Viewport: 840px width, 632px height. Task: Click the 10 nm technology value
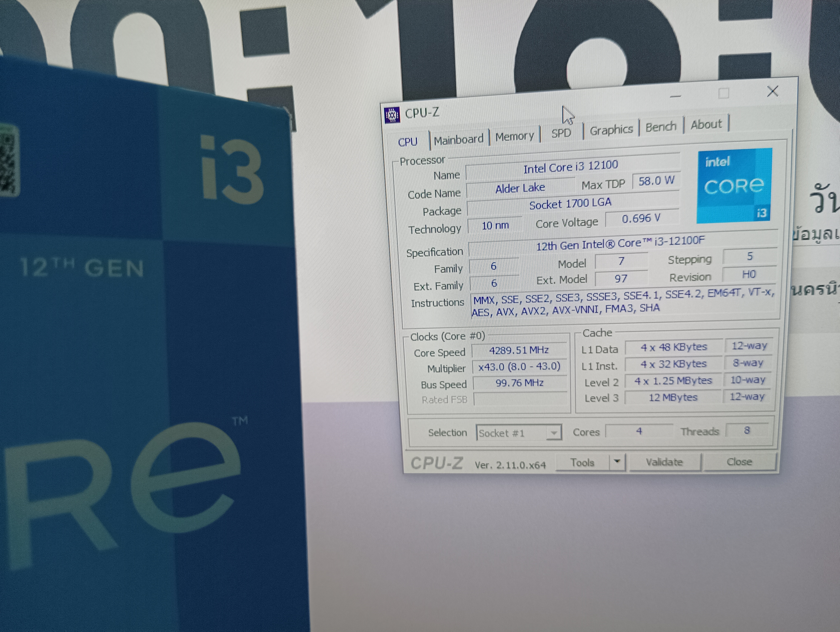(495, 226)
